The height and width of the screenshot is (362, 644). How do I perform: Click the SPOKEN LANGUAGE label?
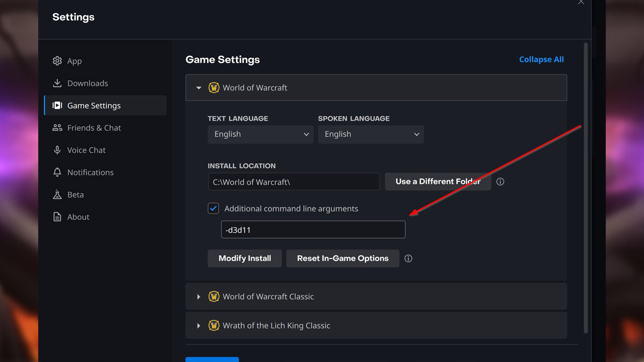(x=354, y=119)
